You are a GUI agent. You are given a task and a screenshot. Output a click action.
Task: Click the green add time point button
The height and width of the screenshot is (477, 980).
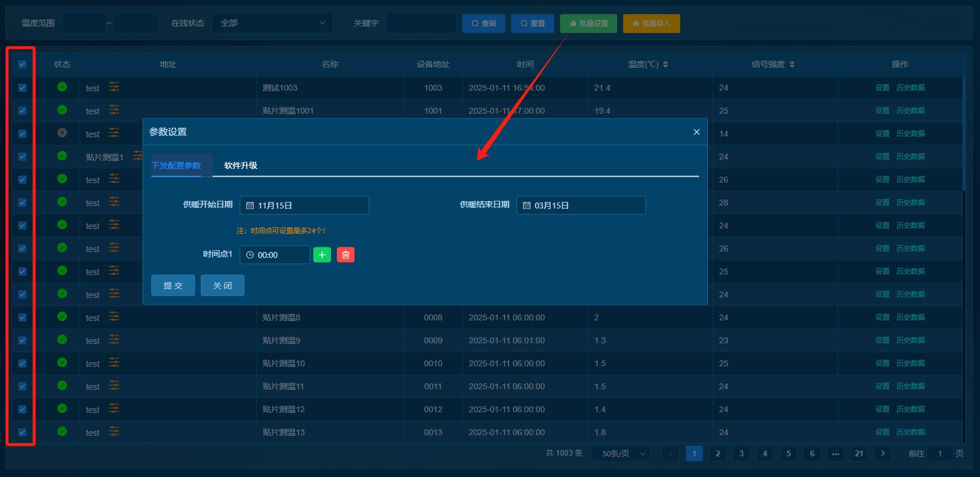click(x=322, y=255)
